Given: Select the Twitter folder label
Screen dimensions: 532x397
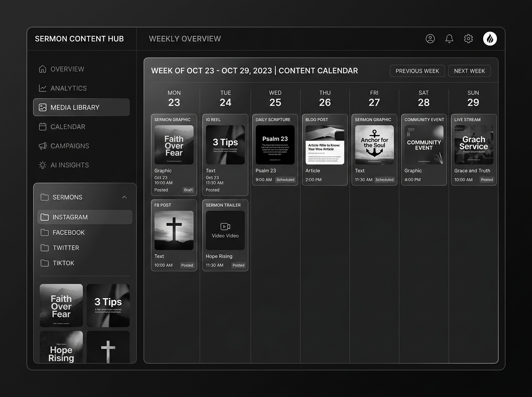Looking at the screenshot, I should (x=66, y=248).
